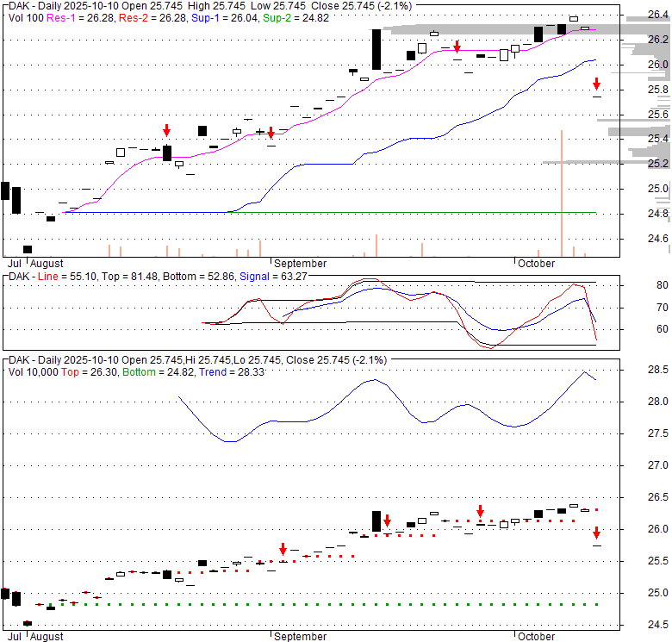Click the 'September' label on top chart axis
The height and width of the screenshot is (642, 672).
[300, 263]
